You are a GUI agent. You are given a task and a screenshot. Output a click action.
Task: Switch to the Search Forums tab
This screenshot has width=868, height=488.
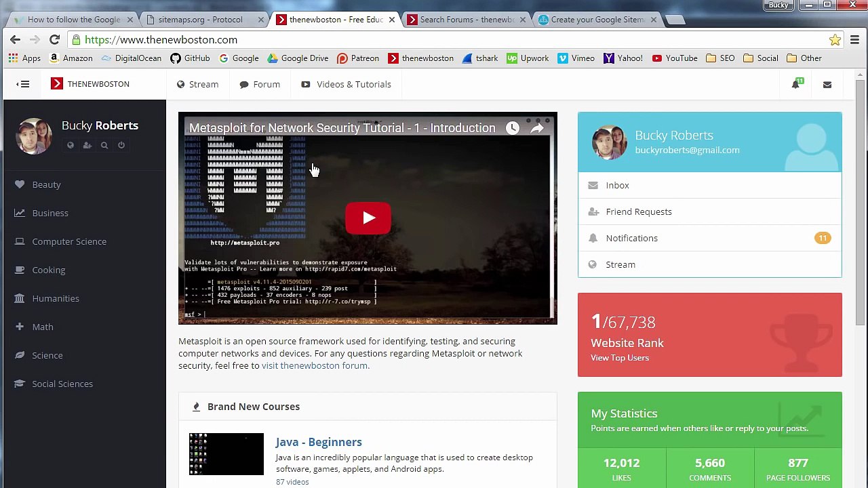[x=467, y=20]
